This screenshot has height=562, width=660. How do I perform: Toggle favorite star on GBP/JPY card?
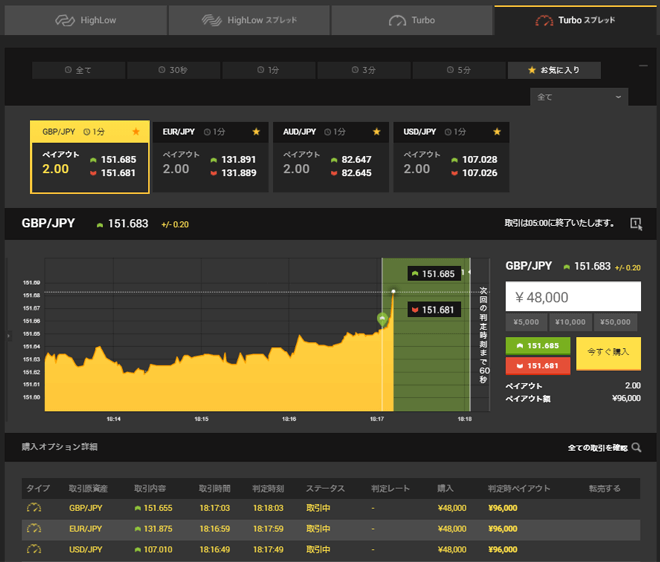point(136,132)
